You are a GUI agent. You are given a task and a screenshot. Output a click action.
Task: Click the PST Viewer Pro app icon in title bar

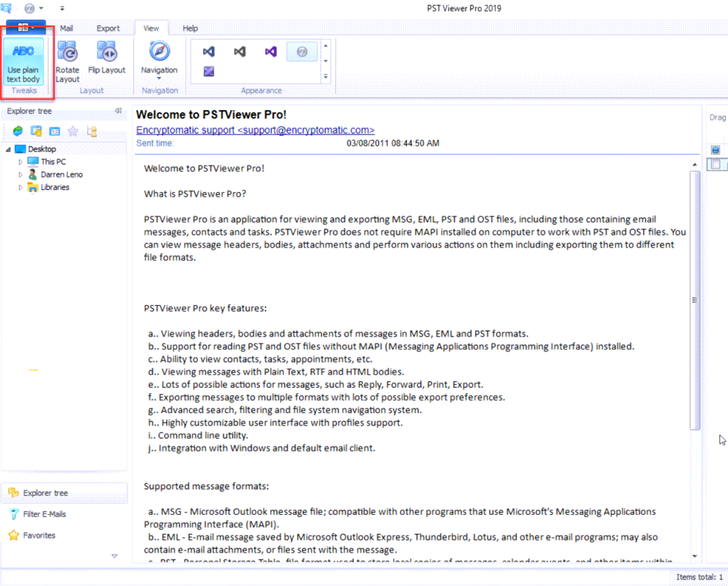click(x=6, y=8)
